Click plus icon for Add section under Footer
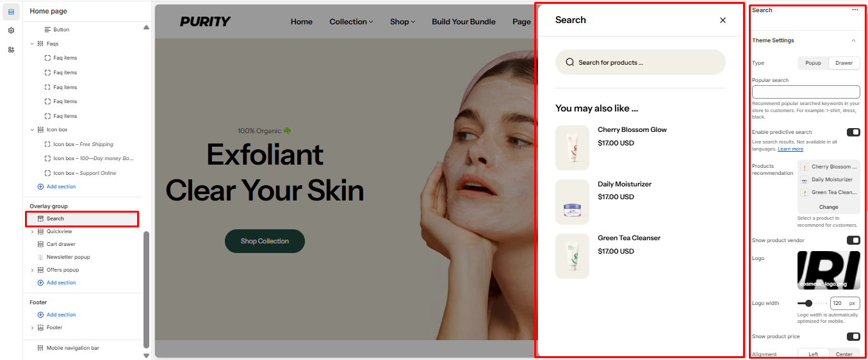This screenshot has height=360, width=868. pyautogui.click(x=41, y=315)
